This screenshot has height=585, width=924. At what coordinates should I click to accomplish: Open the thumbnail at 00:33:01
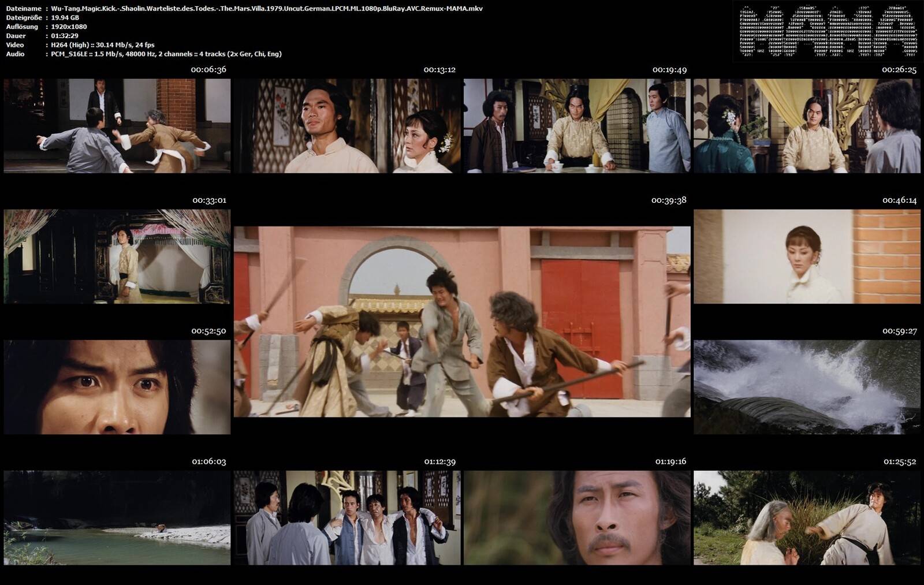117,256
